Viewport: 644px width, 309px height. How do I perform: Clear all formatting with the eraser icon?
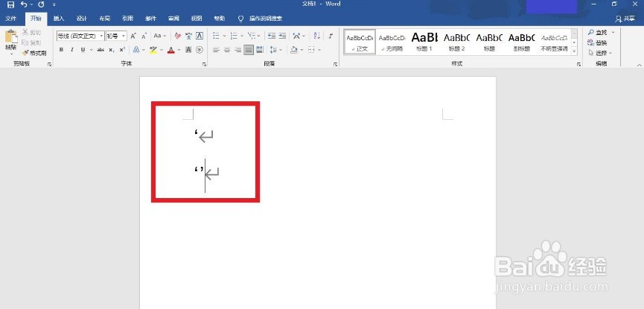pyautogui.click(x=177, y=36)
